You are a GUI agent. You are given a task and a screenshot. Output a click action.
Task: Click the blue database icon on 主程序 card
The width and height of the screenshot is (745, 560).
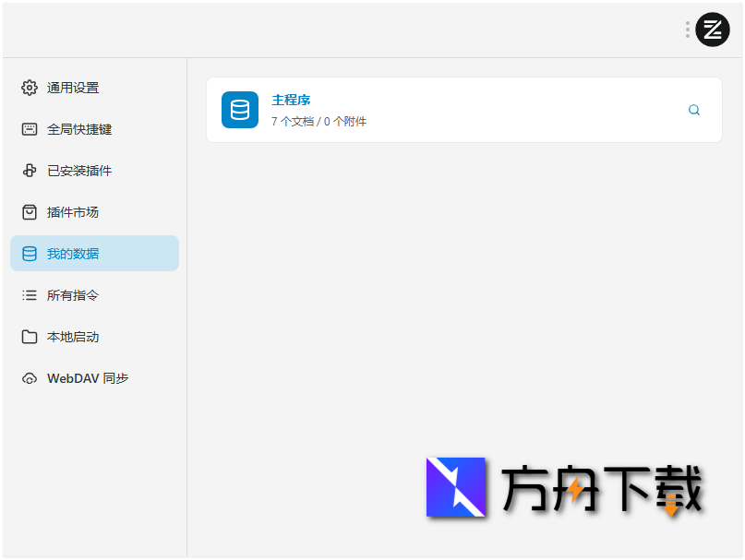point(239,110)
